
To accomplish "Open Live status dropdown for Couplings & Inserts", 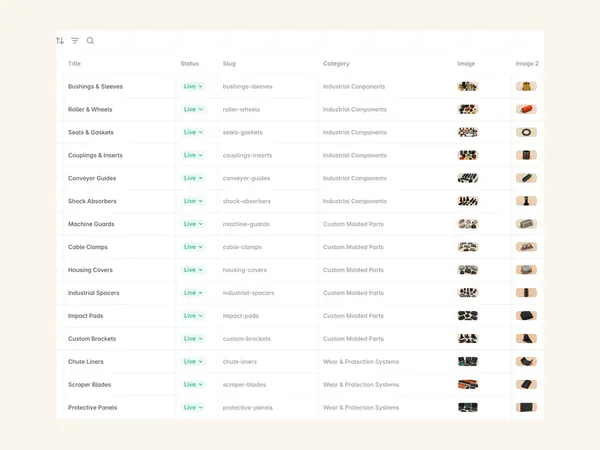I will (193, 155).
